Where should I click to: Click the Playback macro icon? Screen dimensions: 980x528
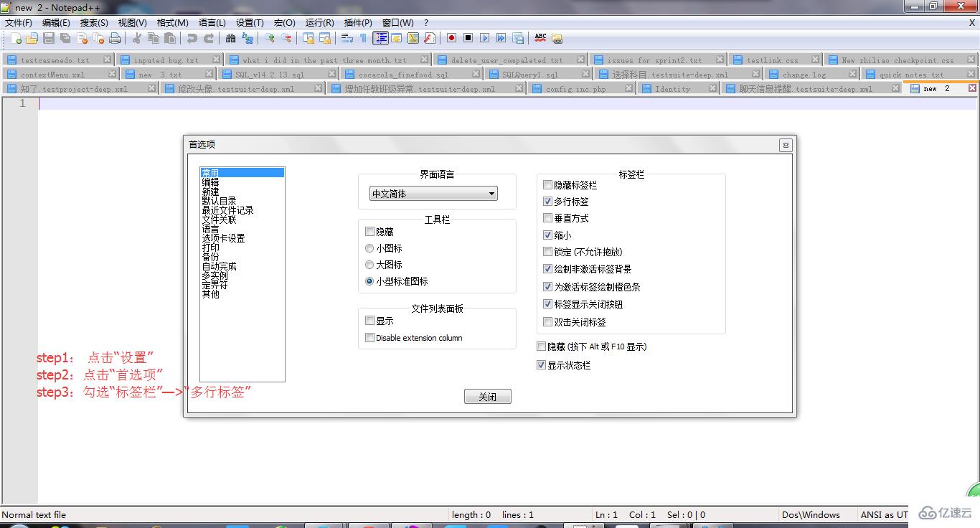click(484, 38)
